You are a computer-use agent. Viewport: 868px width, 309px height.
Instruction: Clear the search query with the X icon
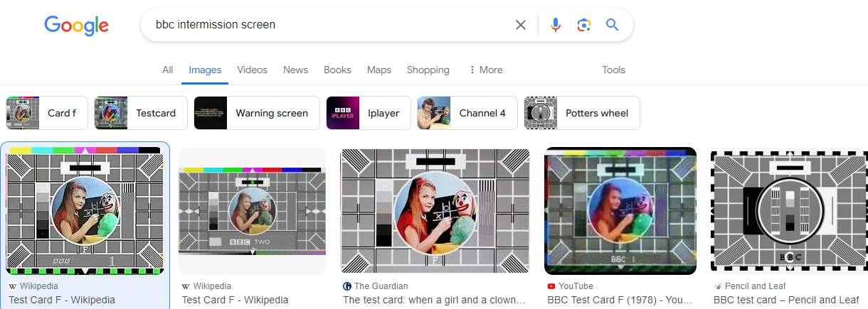coord(521,25)
